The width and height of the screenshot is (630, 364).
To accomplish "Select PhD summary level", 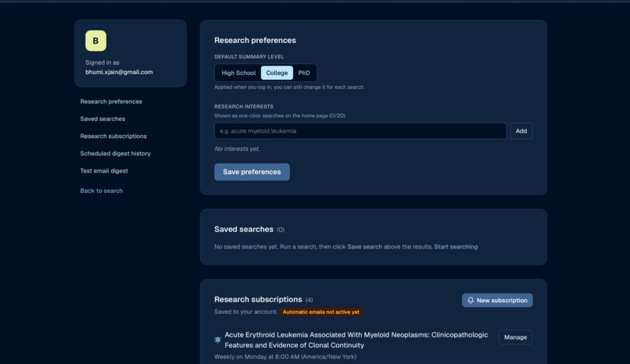I will point(304,73).
